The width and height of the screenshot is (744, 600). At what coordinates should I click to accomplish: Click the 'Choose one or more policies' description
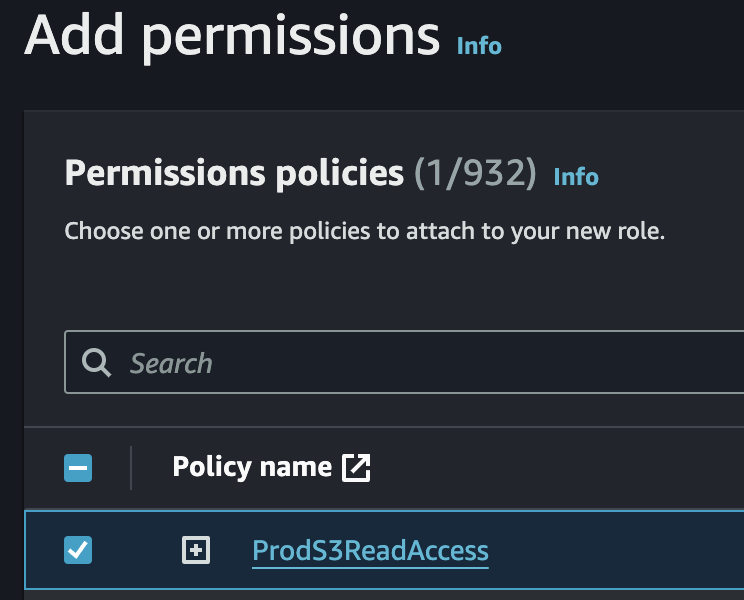[364, 231]
